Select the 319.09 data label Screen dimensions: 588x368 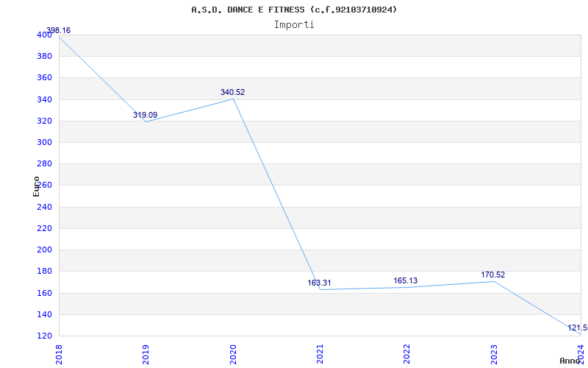pos(145,115)
